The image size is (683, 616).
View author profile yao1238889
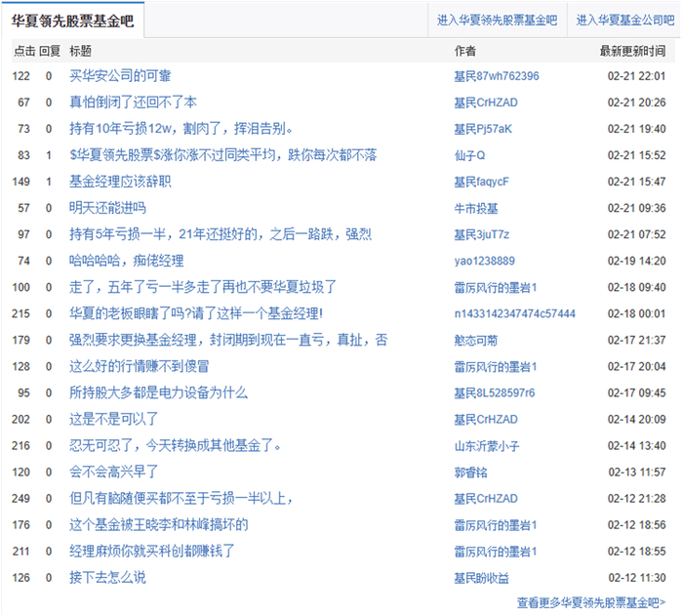point(484,261)
